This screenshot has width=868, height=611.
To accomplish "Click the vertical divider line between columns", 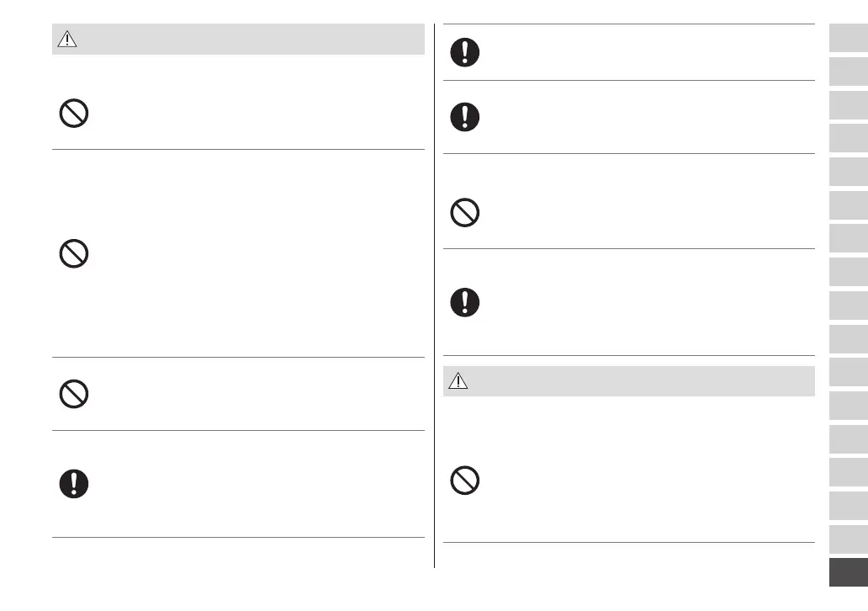I will pos(434,295).
